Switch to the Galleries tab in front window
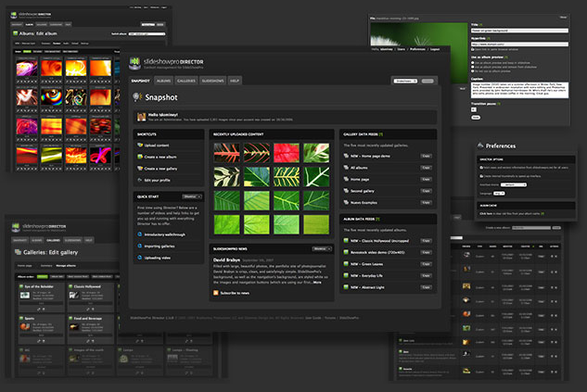 coord(186,81)
